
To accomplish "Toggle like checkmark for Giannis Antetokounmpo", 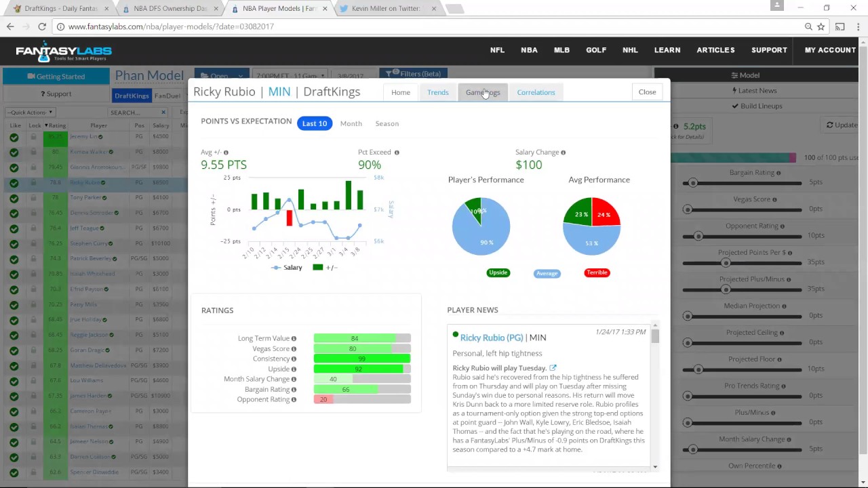I will pyautogui.click(x=14, y=167).
